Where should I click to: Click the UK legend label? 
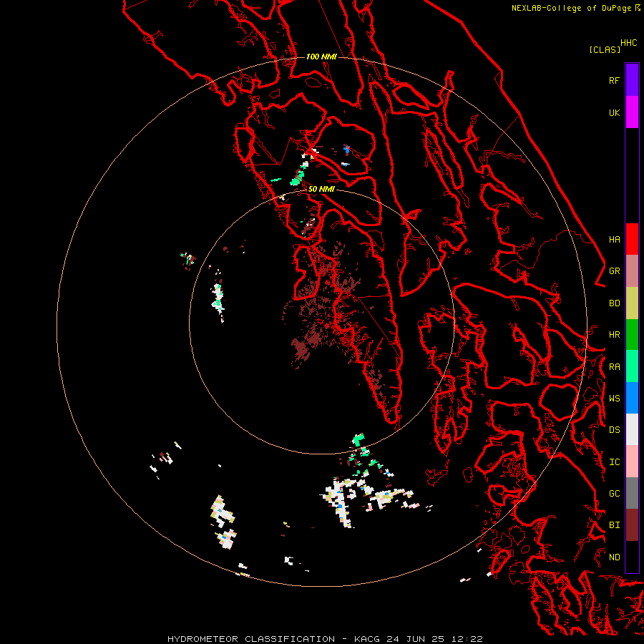pyautogui.click(x=614, y=112)
